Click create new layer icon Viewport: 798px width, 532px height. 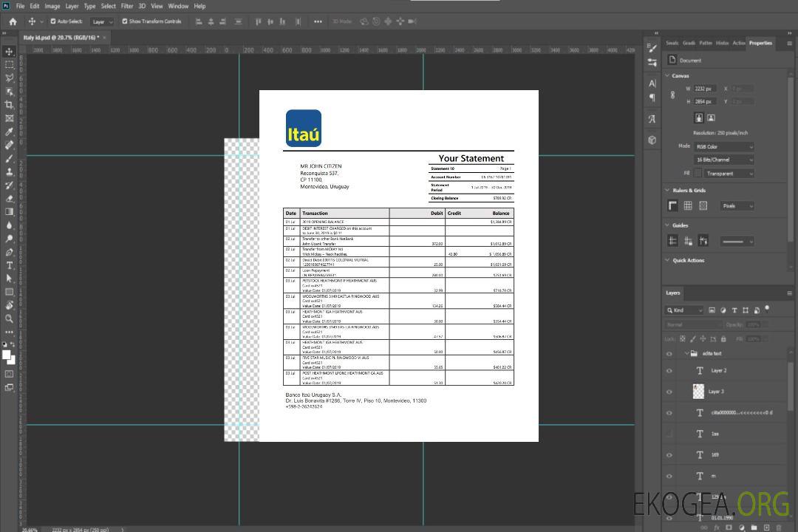pos(766,528)
